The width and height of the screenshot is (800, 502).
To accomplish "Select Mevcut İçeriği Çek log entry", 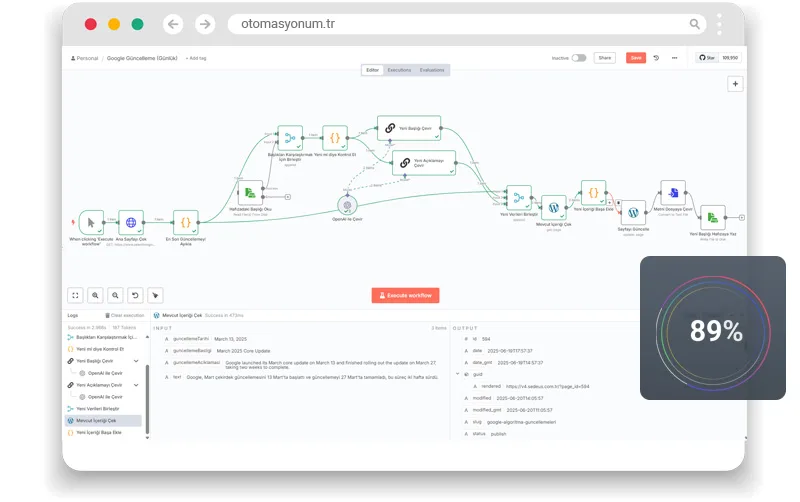I will (x=103, y=420).
